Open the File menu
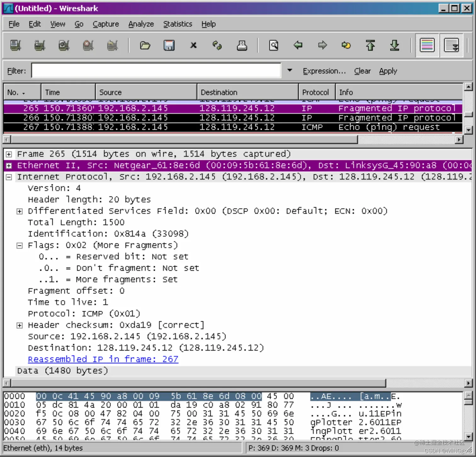 tap(14, 24)
